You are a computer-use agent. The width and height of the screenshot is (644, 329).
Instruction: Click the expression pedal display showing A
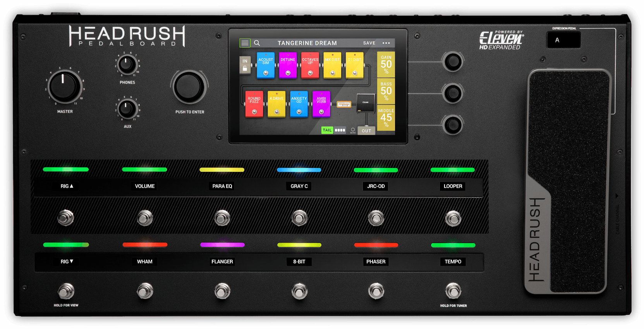pos(563,40)
